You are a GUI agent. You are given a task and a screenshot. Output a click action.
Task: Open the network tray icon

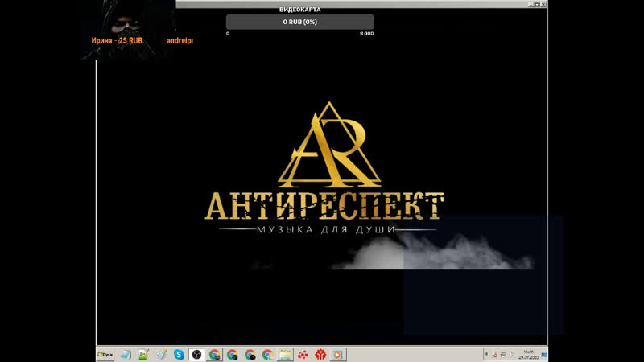tap(503, 355)
